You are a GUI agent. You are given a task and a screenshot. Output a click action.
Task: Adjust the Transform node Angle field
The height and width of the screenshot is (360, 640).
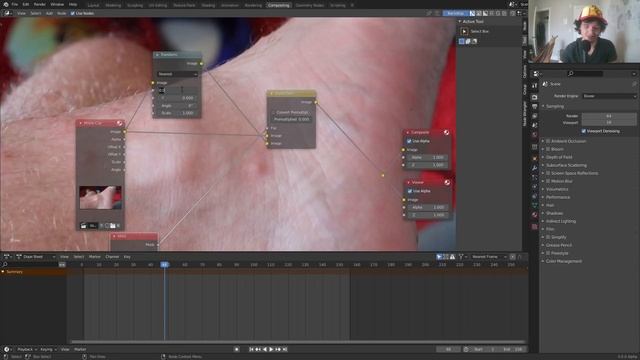177,105
